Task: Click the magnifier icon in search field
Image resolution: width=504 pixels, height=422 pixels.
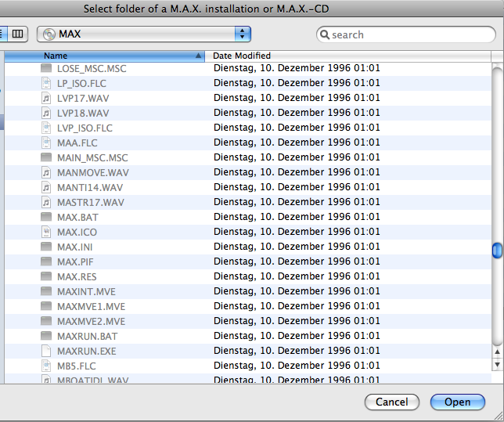Action: [x=325, y=34]
